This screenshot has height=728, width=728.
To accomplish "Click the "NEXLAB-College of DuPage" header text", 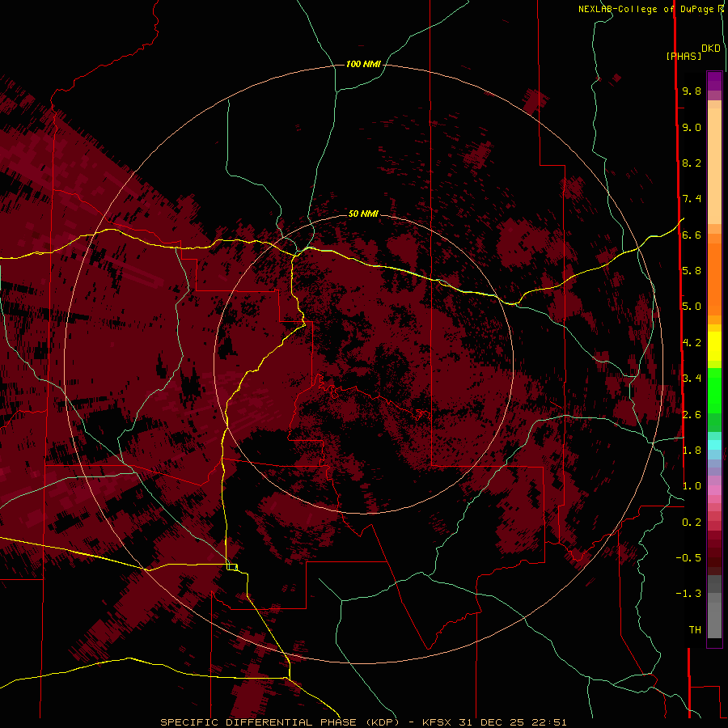I will point(647,9).
